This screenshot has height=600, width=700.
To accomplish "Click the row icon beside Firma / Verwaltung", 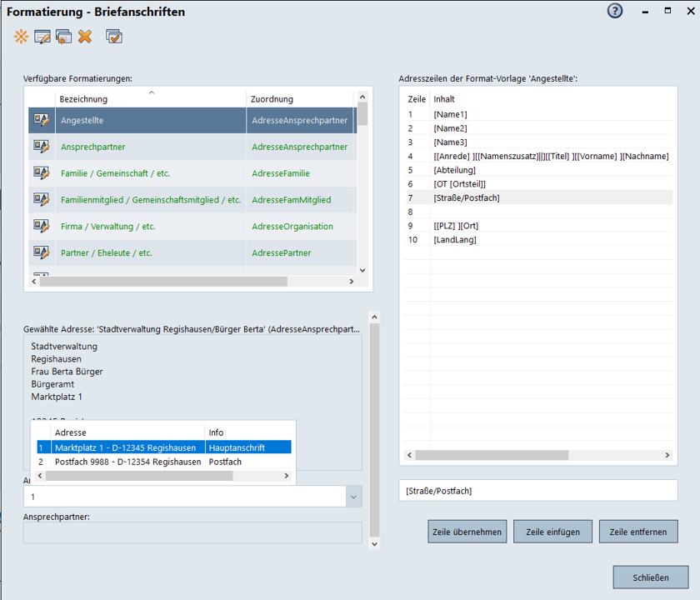I will (x=42, y=226).
